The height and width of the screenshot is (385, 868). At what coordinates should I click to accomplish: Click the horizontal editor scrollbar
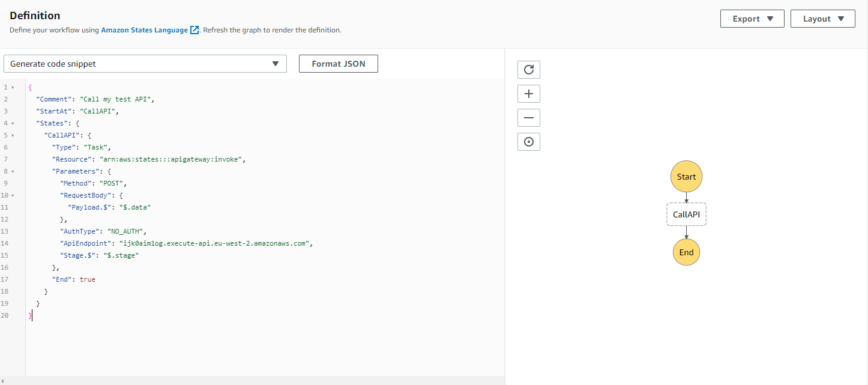click(x=252, y=380)
